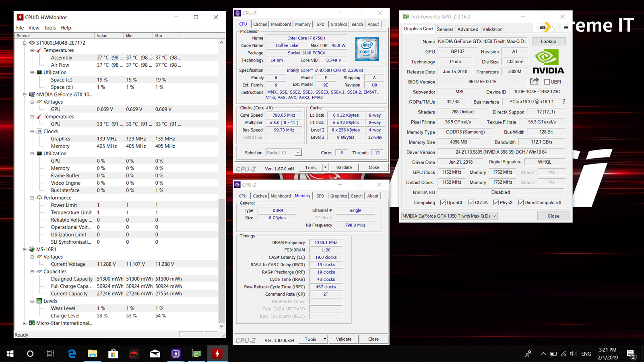644x362 pixels.
Task: Show hidden tray icons chevron
Action: (x=543, y=354)
